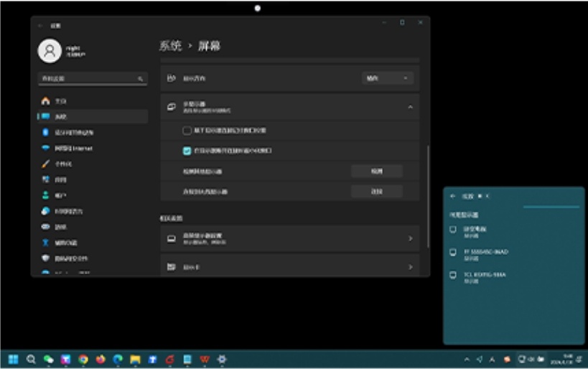This screenshot has width=588, height=369.
Task: Open File Explorer from the taskbar
Action: click(135, 359)
